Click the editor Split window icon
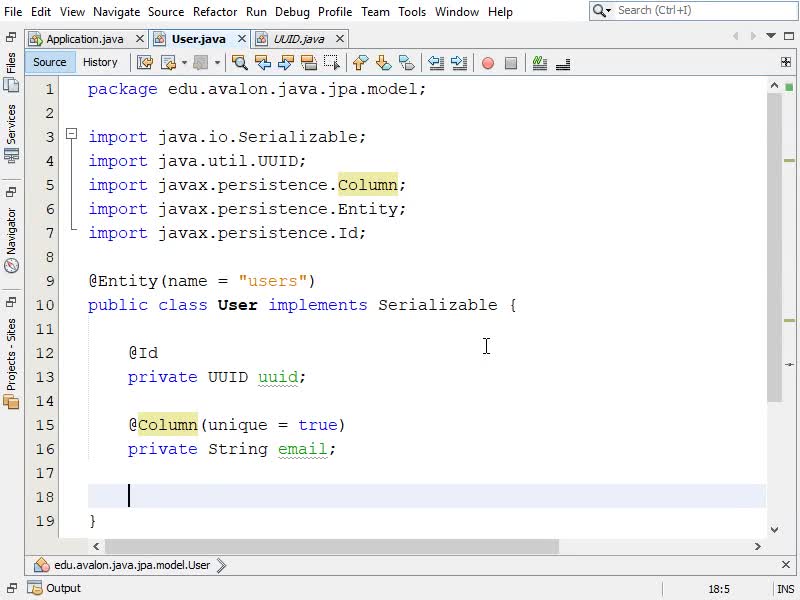This screenshot has width=800, height=600. pyautogui.click(x=786, y=62)
